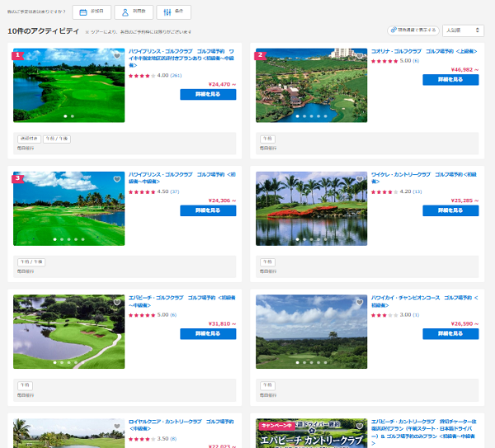View details for the ¥24,306 ハワイプリンス plan

tap(208, 210)
